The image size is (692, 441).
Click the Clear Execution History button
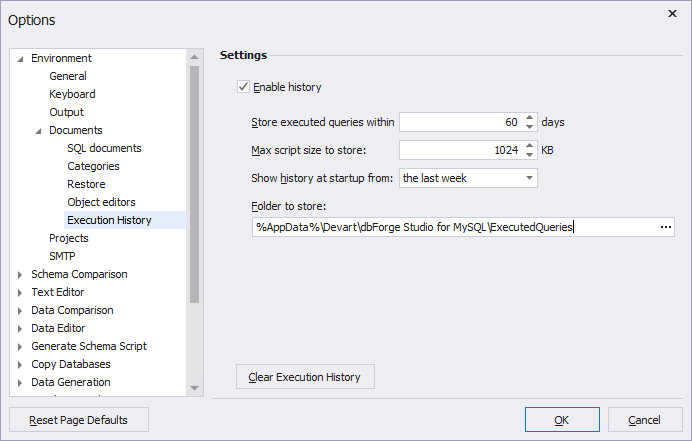305,377
